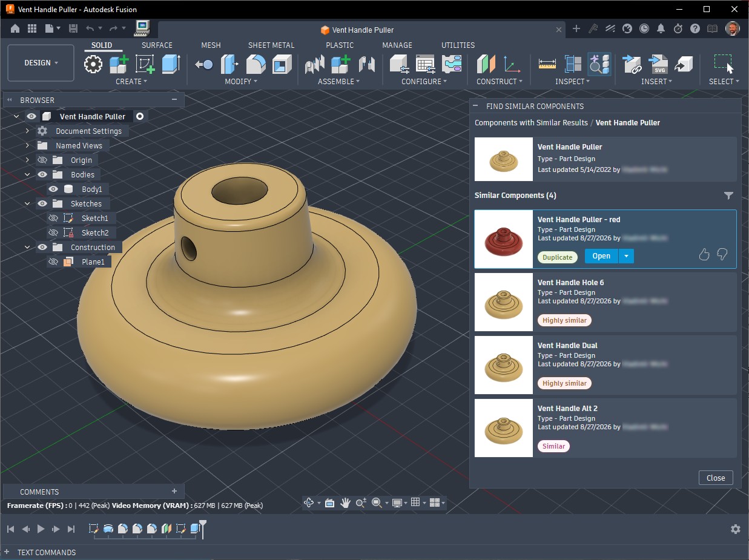Select the Measure tool

[547, 64]
